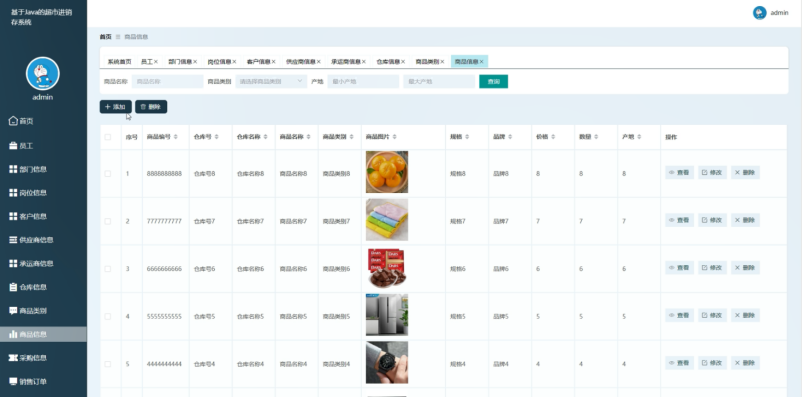Open 客户信息 in the sidebar

pyautogui.click(x=28, y=216)
